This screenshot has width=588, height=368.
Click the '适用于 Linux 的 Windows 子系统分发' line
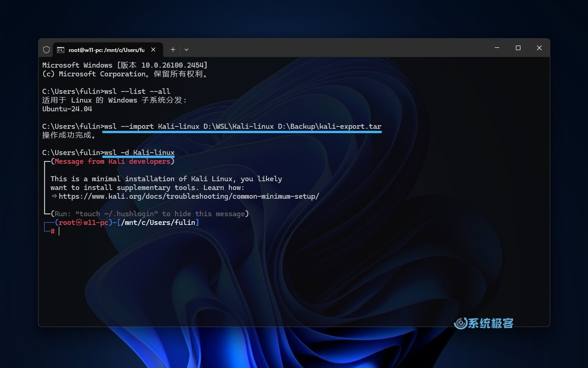point(114,100)
